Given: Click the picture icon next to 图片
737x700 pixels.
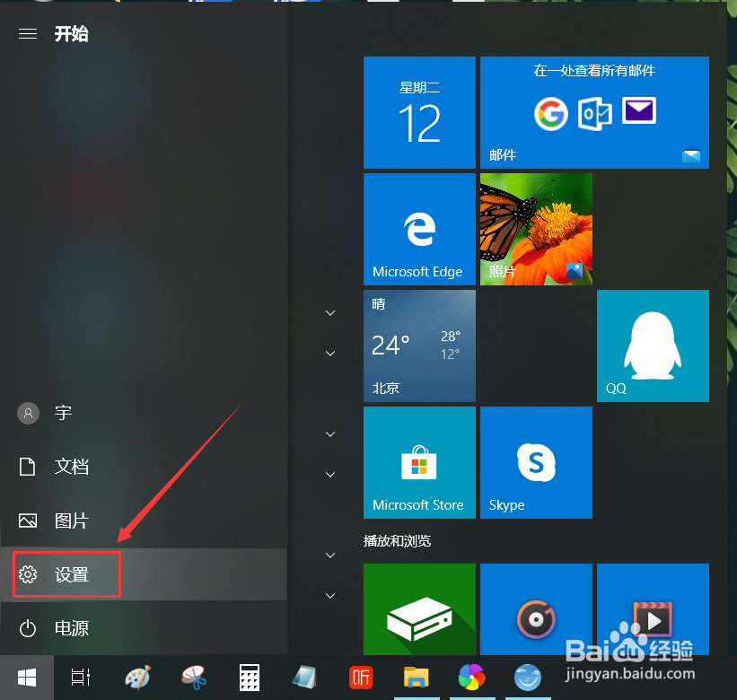Looking at the screenshot, I should pos(28,521).
